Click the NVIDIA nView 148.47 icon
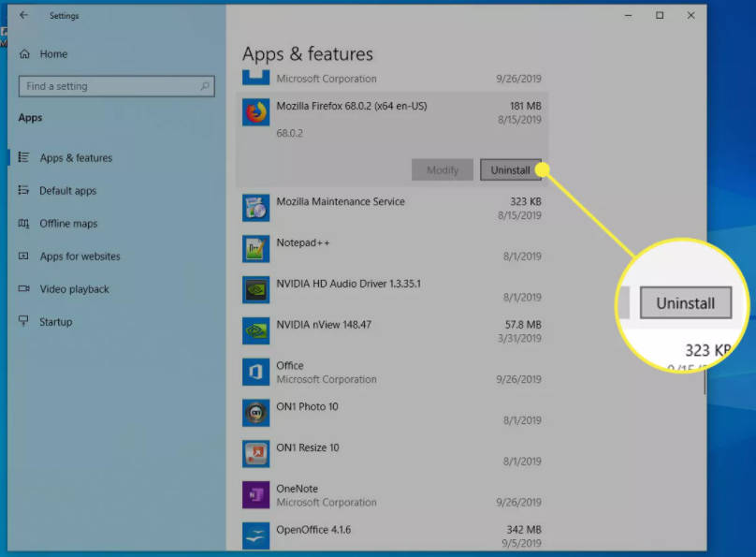The width and height of the screenshot is (756, 557). tap(255, 330)
